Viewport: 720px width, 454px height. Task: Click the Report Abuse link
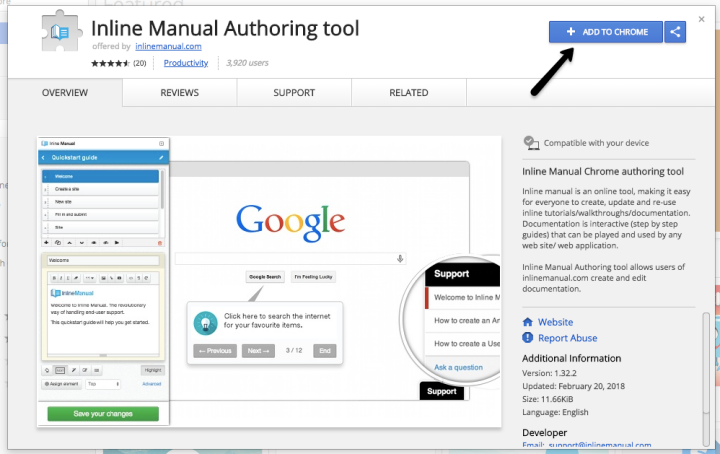[x=568, y=338]
